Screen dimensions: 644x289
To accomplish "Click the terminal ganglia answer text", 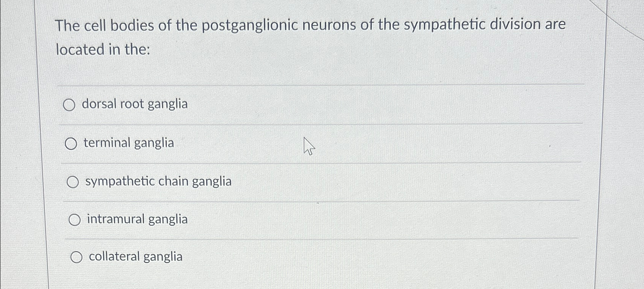I will 128,143.
